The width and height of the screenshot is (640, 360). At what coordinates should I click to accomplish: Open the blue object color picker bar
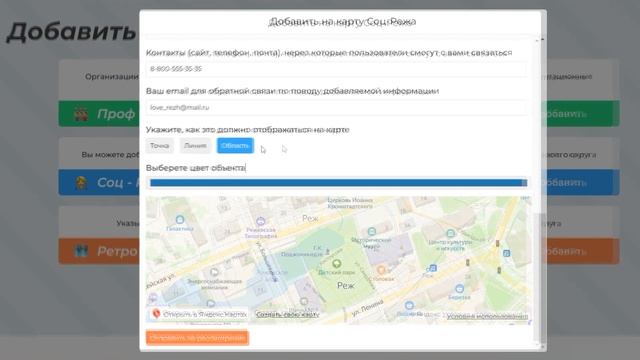[x=338, y=183]
